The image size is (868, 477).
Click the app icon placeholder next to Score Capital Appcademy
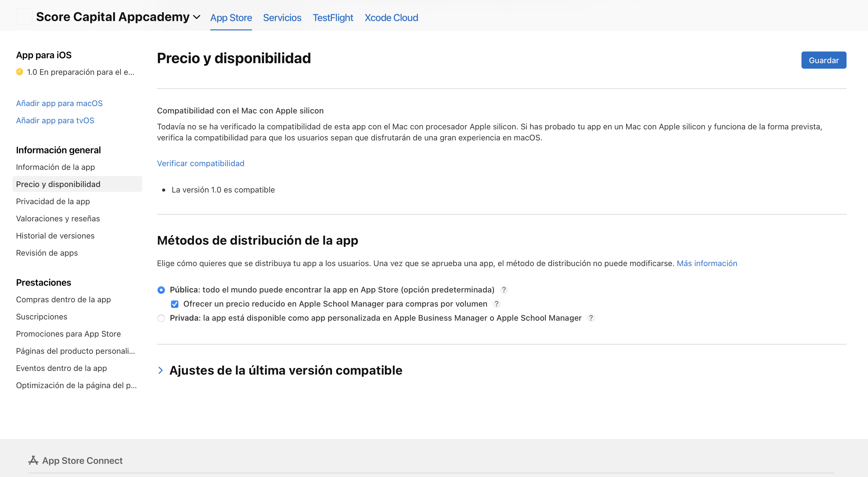click(24, 17)
